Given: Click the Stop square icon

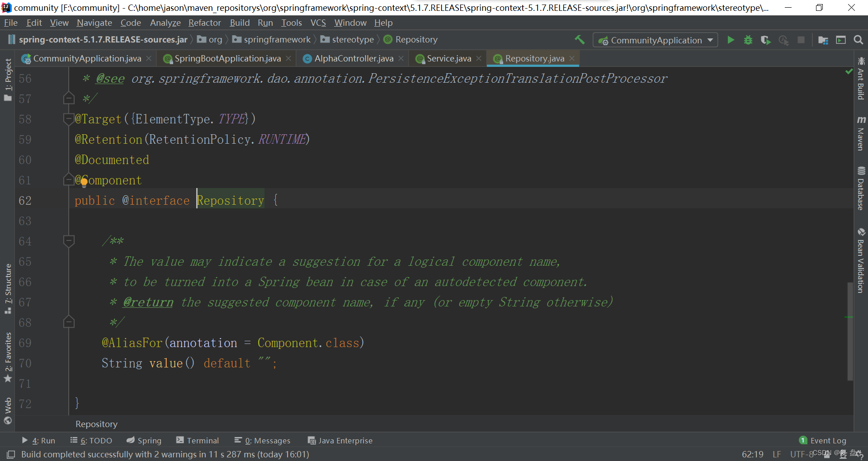Looking at the screenshot, I should coord(801,40).
